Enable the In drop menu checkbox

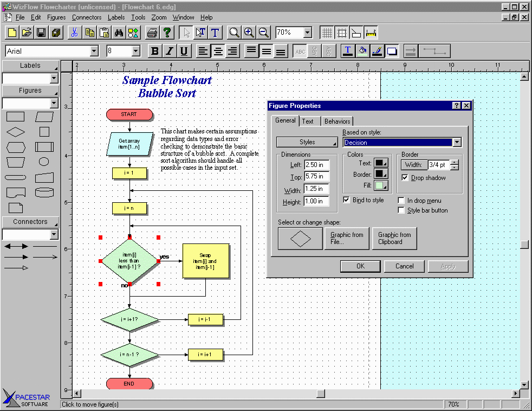click(401, 201)
